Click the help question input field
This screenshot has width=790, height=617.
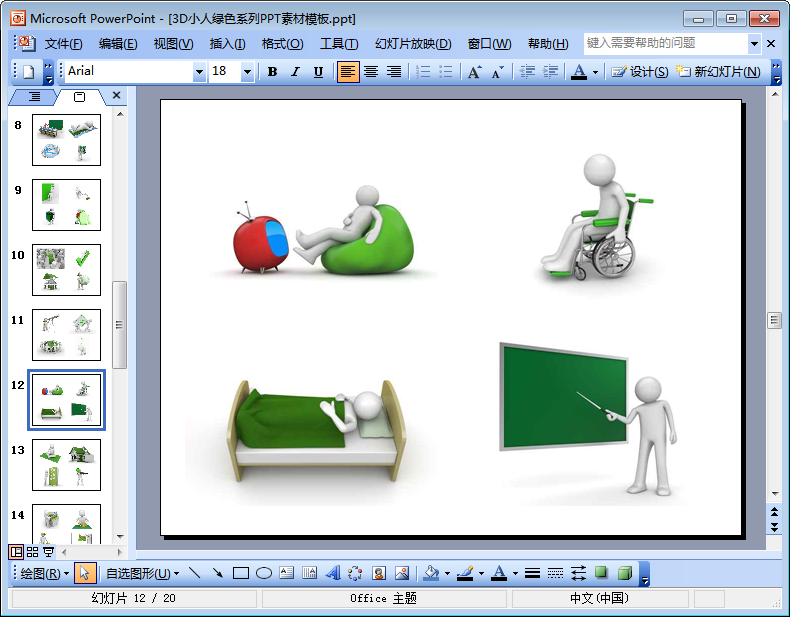(x=666, y=44)
